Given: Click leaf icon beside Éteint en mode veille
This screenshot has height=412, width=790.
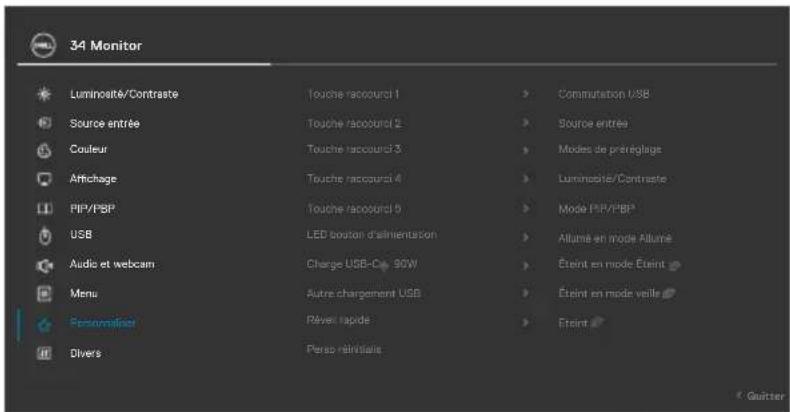Looking at the screenshot, I should click(x=669, y=294).
